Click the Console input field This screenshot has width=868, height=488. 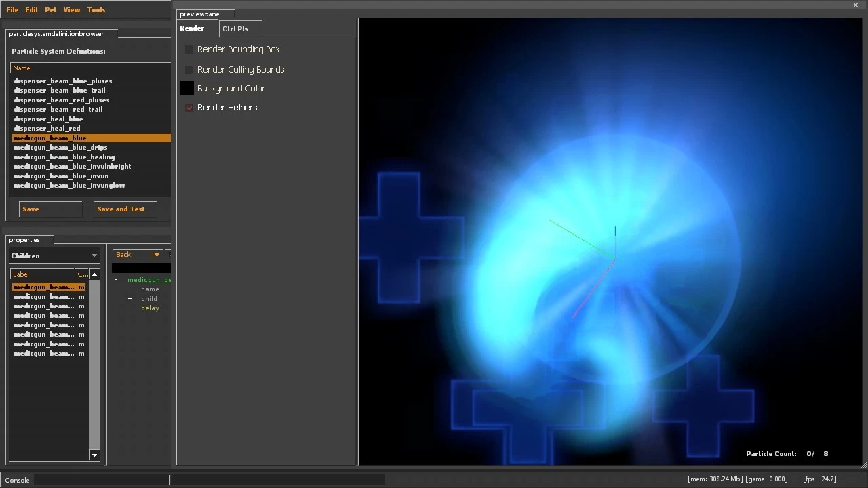pyautogui.click(x=102, y=480)
